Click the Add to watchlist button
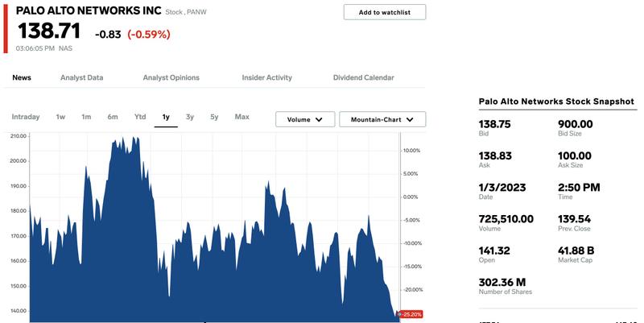 [x=385, y=12]
